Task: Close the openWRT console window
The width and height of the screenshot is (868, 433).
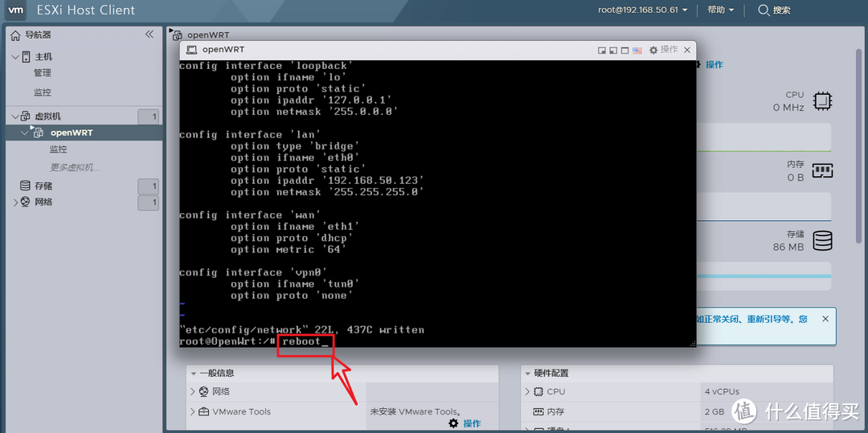Action: point(687,51)
